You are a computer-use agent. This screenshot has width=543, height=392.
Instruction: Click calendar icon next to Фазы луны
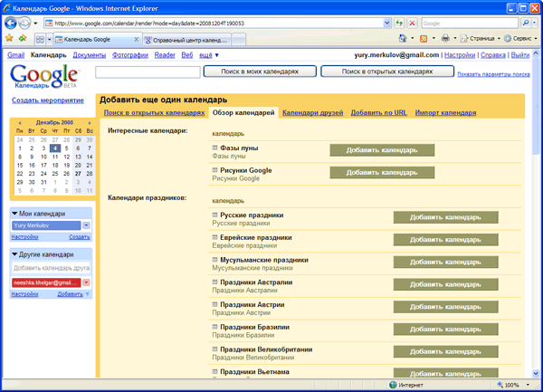point(214,148)
